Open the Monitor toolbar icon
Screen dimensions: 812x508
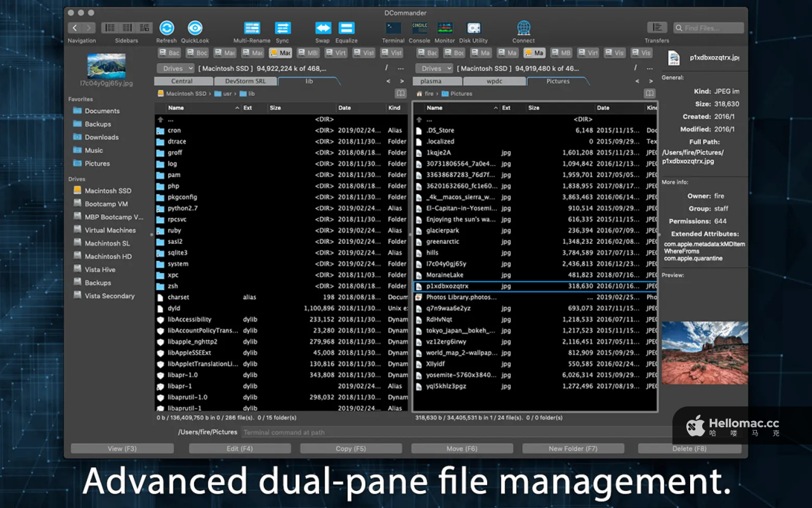(x=445, y=28)
